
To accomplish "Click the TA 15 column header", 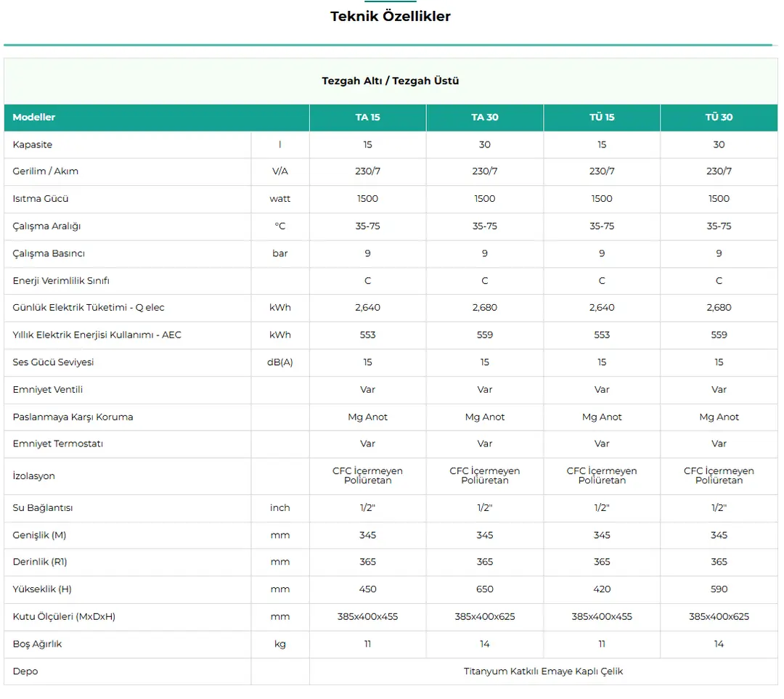I will 367,117.
